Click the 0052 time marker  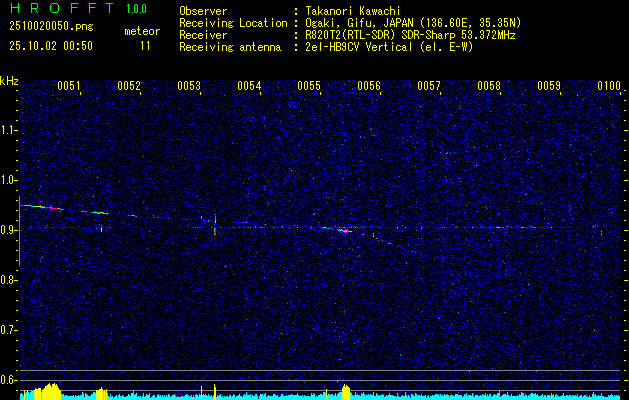click(x=129, y=86)
